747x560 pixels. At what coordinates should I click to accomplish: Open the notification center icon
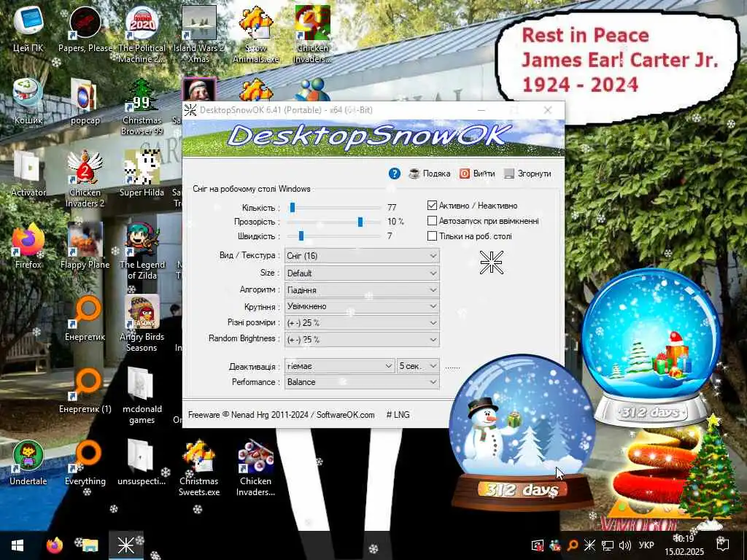[x=723, y=545]
